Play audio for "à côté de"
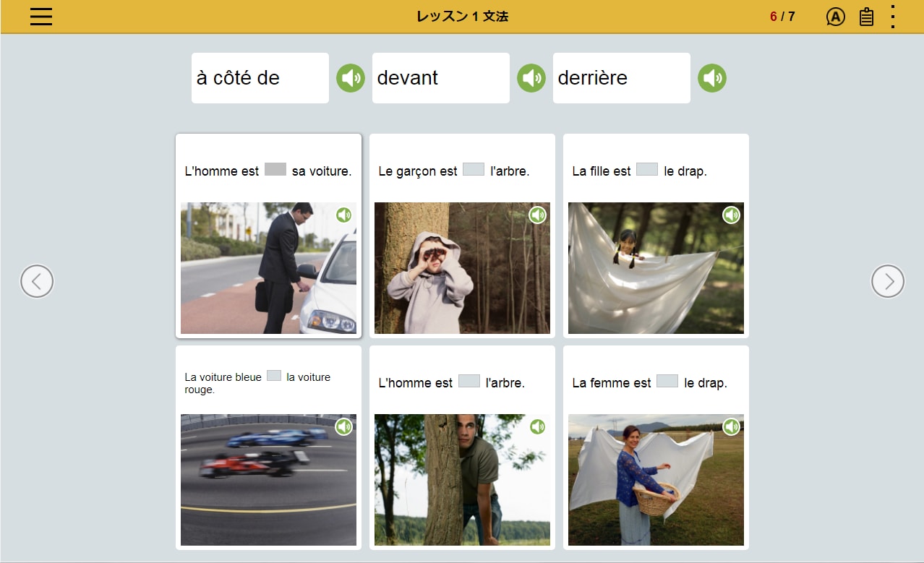Viewport: 924px width, 563px height. tap(351, 78)
